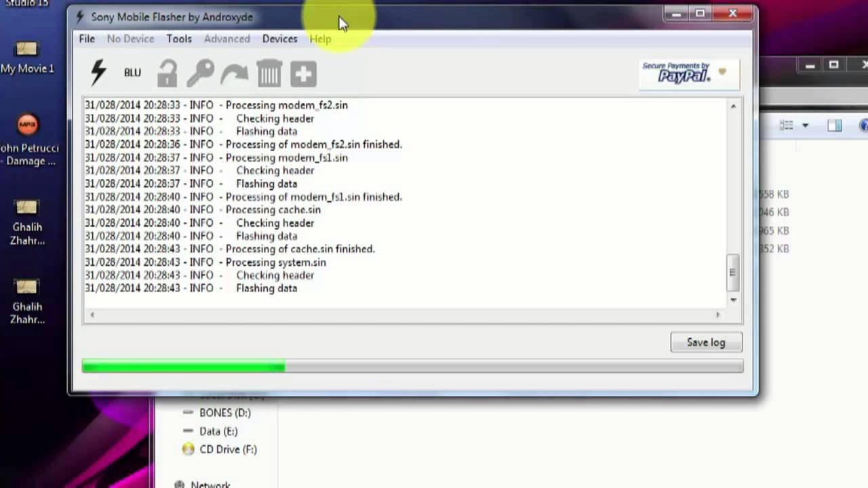Open the No Device menu
868x488 pixels.
[130, 39]
